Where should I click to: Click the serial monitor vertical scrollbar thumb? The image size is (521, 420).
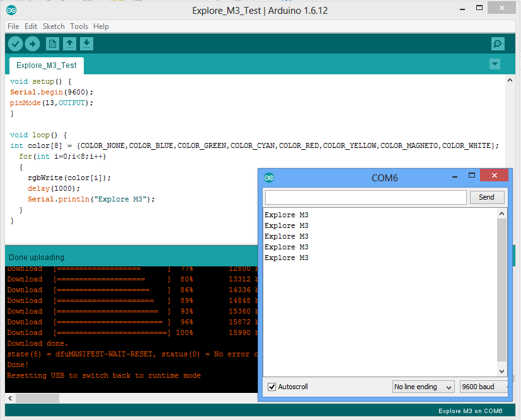[x=501, y=290]
